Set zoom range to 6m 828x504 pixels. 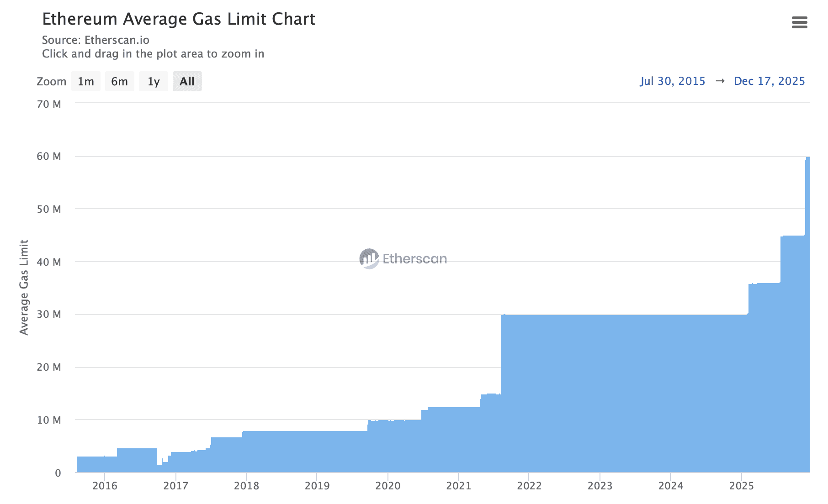coord(119,82)
